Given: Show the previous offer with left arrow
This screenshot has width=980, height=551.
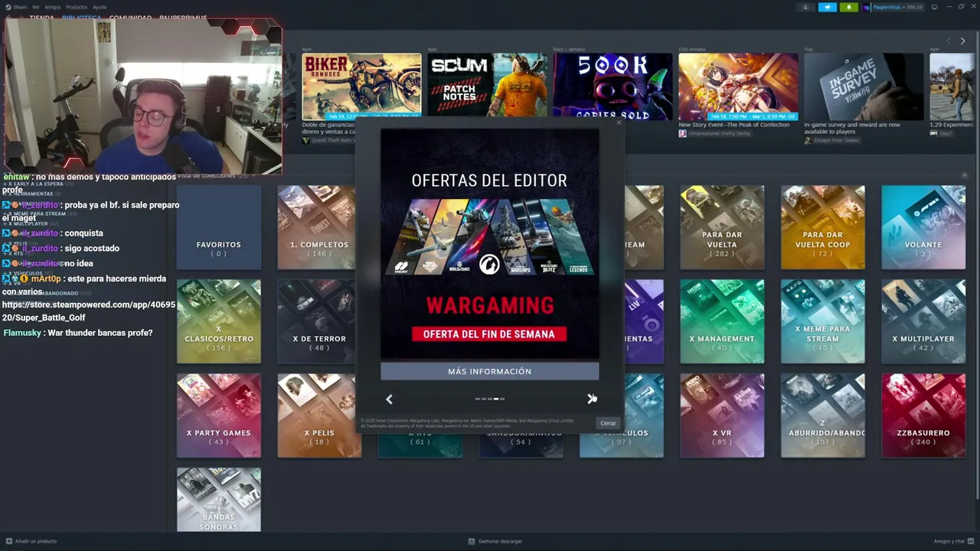Looking at the screenshot, I should [x=389, y=399].
